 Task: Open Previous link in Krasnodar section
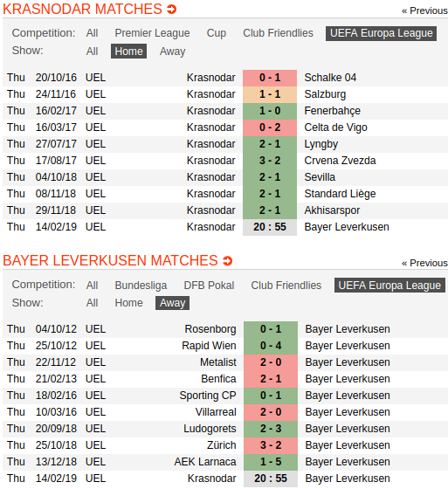tap(424, 10)
